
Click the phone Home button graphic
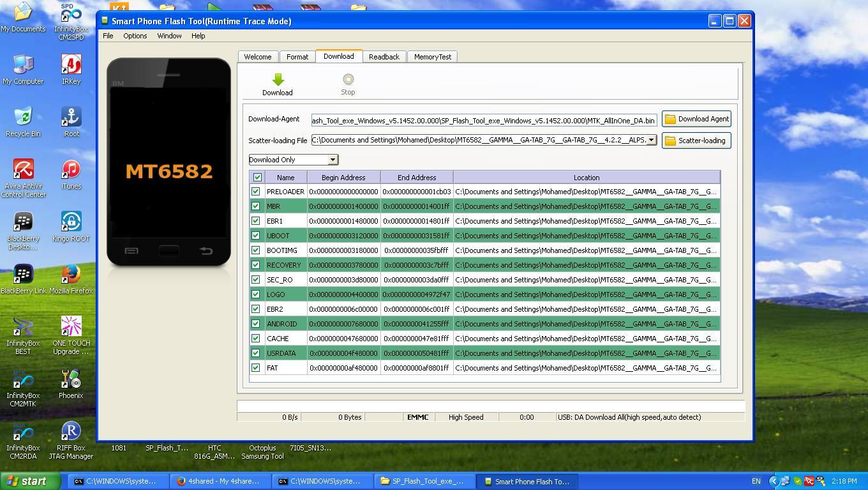point(169,250)
